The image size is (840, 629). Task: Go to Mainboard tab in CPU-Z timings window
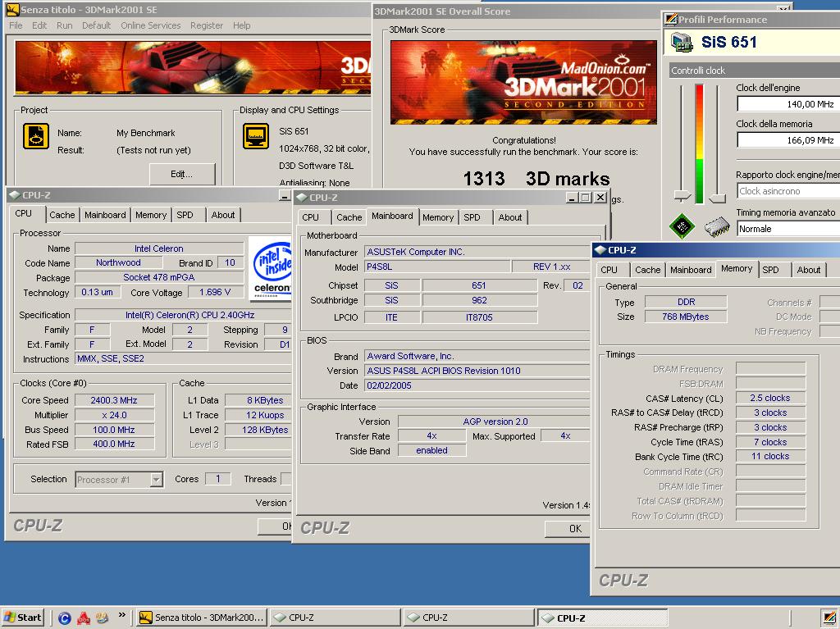pos(691,270)
